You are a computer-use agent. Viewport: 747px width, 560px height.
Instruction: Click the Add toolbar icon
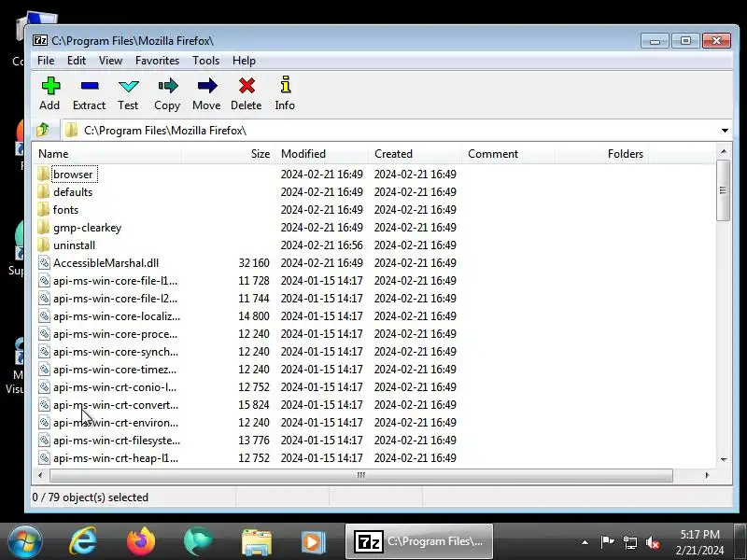[50, 86]
